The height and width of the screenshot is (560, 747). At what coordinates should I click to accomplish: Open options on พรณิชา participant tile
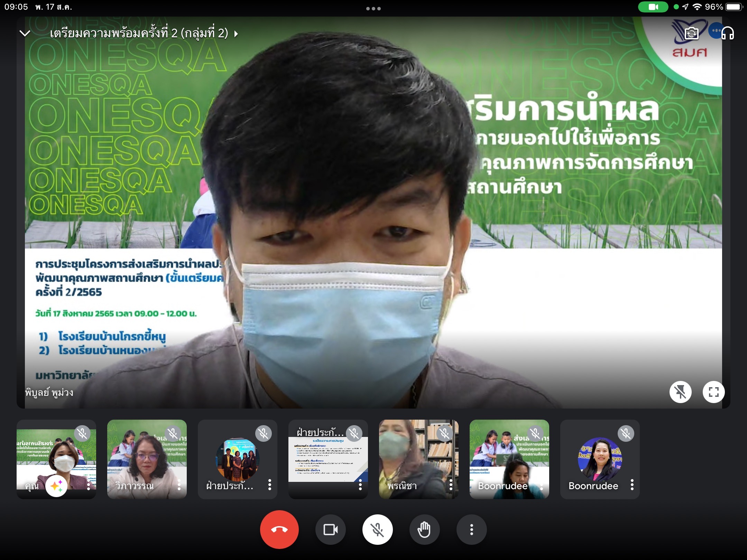(451, 485)
